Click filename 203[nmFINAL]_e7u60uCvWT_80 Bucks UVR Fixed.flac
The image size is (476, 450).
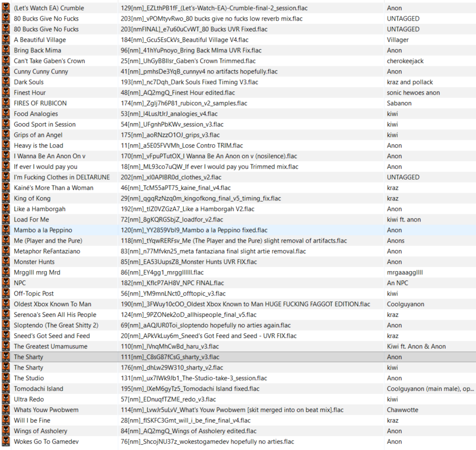pyautogui.click(x=194, y=29)
